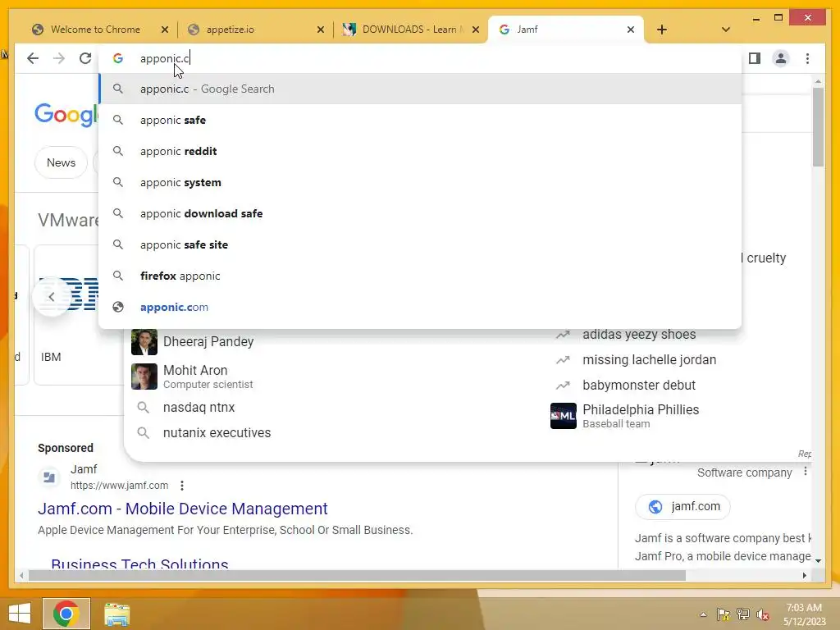The height and width of the screenshot is (630, 840).
Task: Open trending 'missing lachelle jordan' search
Action: [x=650, y=359]
